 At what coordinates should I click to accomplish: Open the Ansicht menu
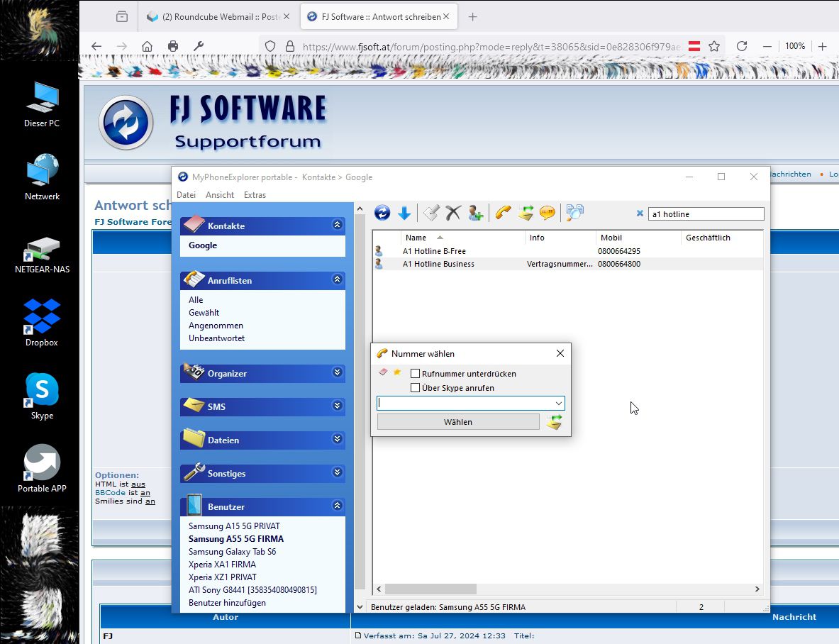click(x=220, y=195)
